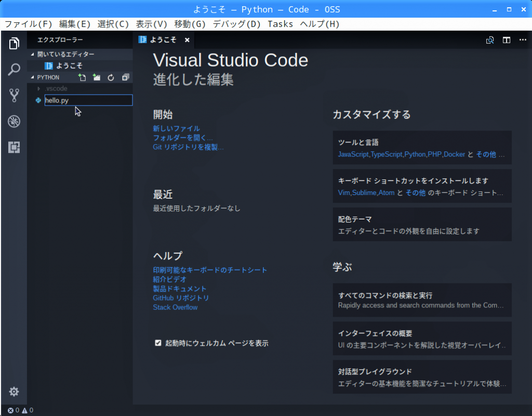Image resolution: width=532 pixels, height=416 pixels.
Task: Open the デバッグ(D) menu
Action: tap(236, 24)
